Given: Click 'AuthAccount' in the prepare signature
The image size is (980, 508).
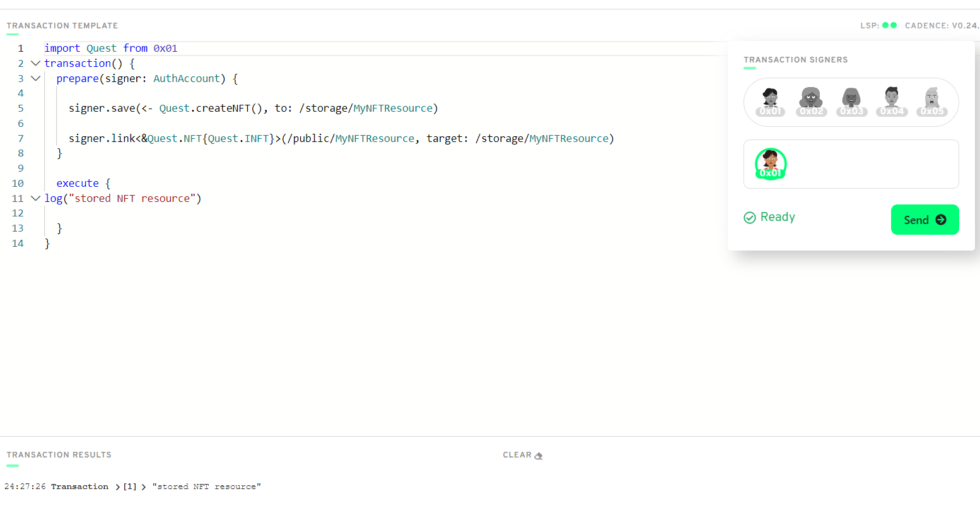Looking at the screenshot, I should (187, 79).
